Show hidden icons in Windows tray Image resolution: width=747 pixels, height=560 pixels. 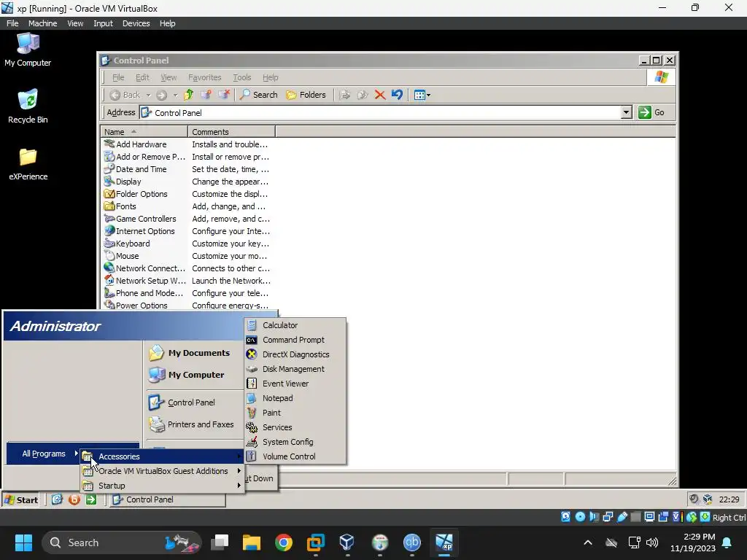tap(588, 542)
